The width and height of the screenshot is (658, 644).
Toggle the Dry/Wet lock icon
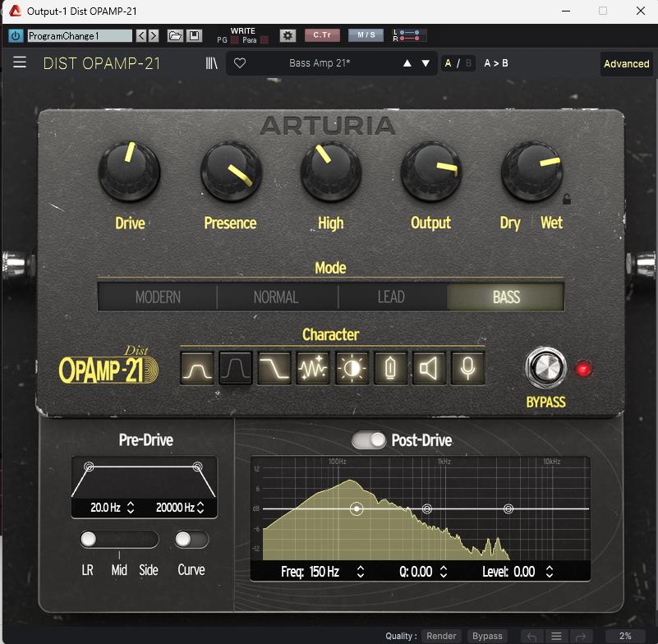click(x=567, y=199)
